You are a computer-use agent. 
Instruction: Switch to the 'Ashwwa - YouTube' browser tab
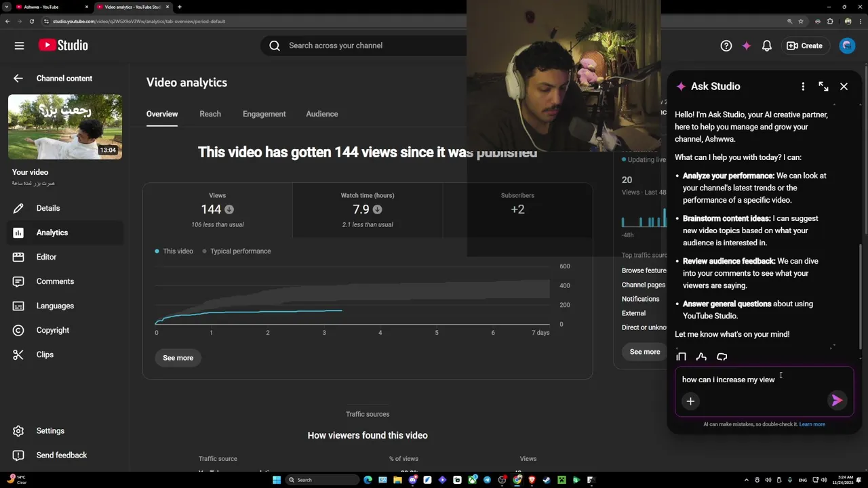51,7
